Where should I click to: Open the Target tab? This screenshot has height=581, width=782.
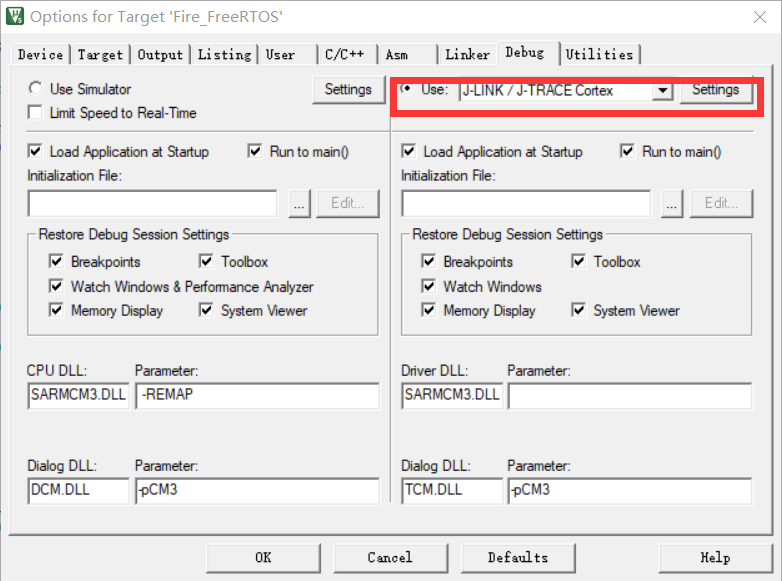click(100, 54)
